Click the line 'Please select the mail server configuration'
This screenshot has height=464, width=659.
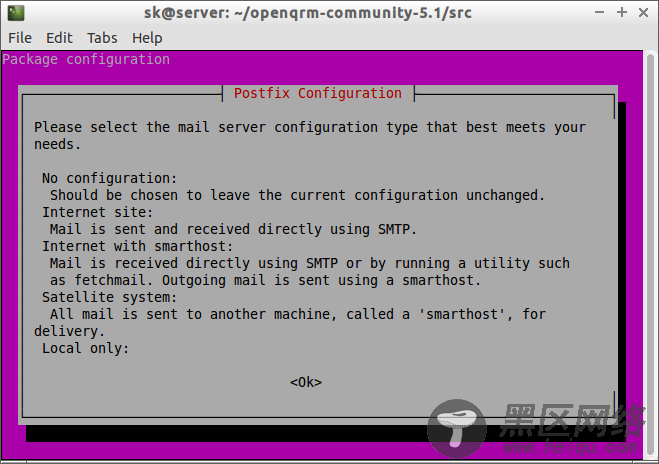click(310, 127)
